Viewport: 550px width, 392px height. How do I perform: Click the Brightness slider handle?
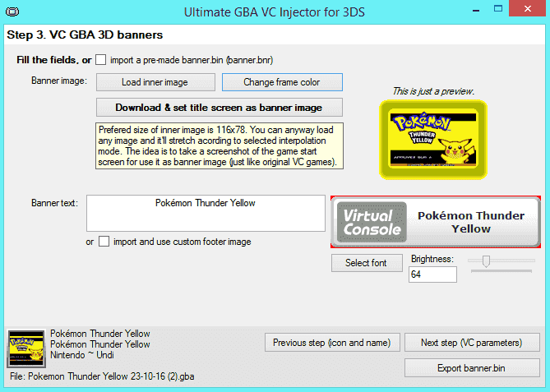click(x=486, y=261)
